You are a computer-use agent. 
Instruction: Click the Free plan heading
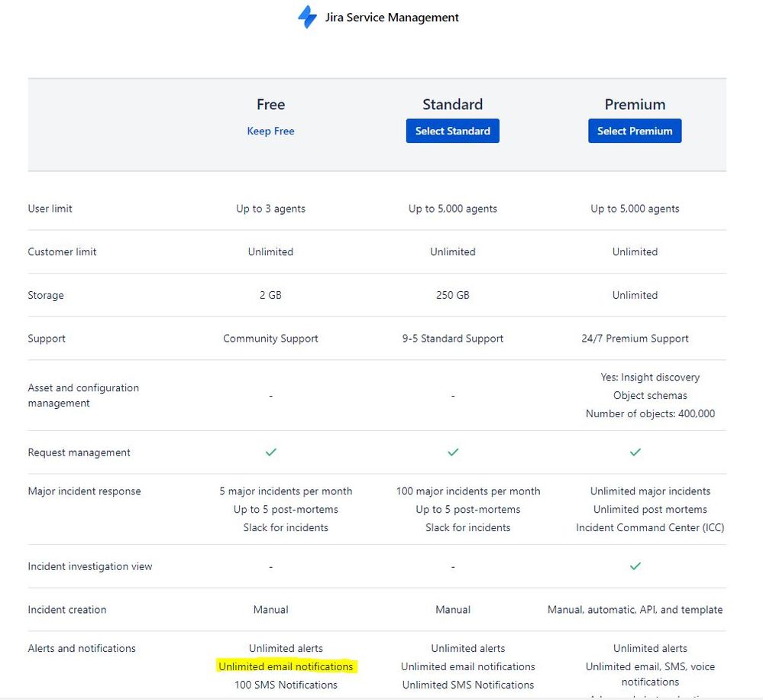(x=271, y=104)
